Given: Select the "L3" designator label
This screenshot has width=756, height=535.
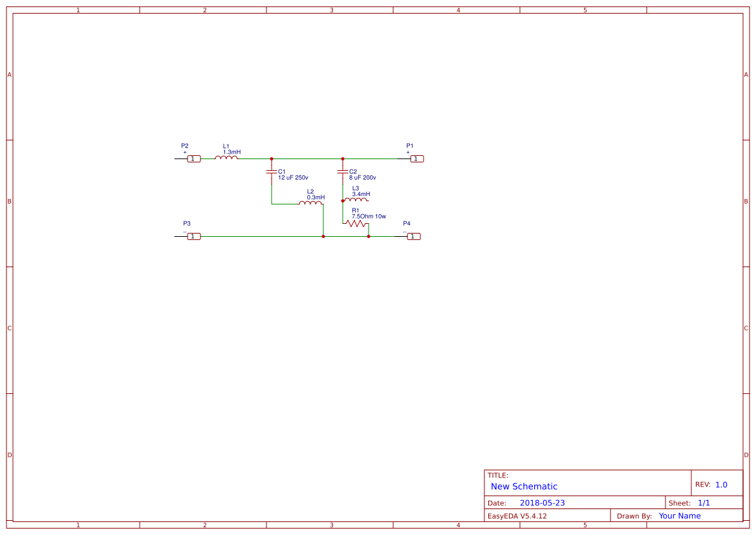Looking at the screenshot, I should [x=356, y=189].
